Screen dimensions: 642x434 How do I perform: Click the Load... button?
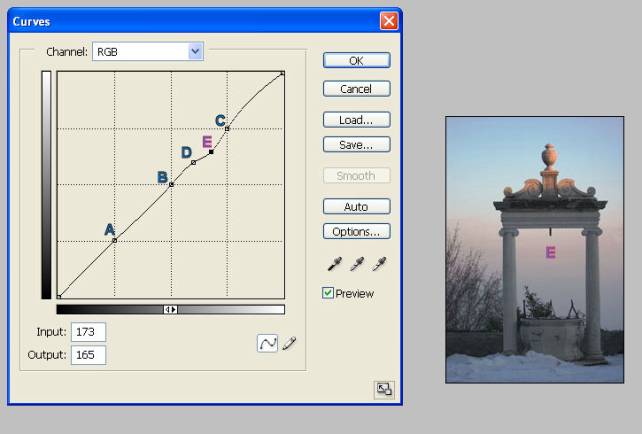[356, 120]
